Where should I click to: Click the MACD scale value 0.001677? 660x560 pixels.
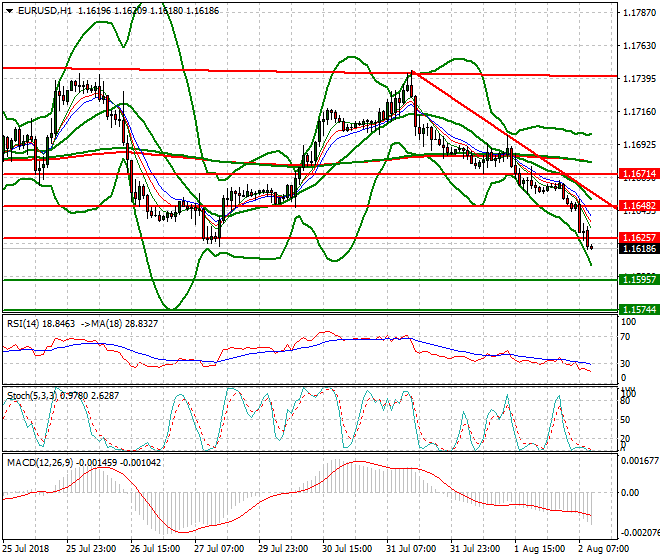point(639,461)
